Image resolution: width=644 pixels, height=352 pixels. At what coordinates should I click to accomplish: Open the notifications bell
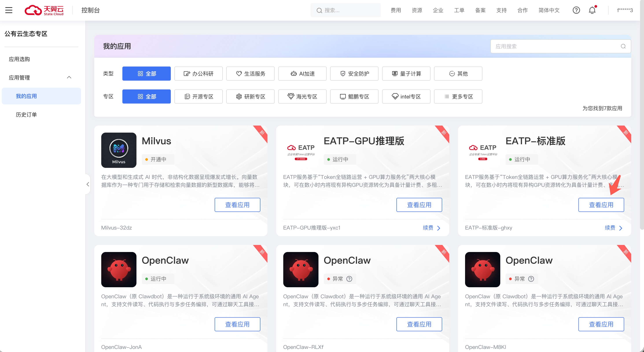(x=592, y=10)
